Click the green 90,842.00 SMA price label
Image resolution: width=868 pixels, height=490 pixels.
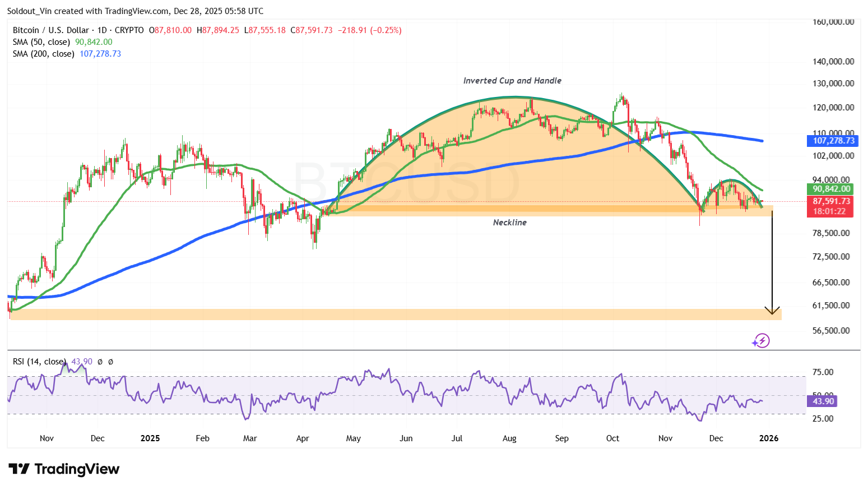pyautogui.click(x=832, y=189)
